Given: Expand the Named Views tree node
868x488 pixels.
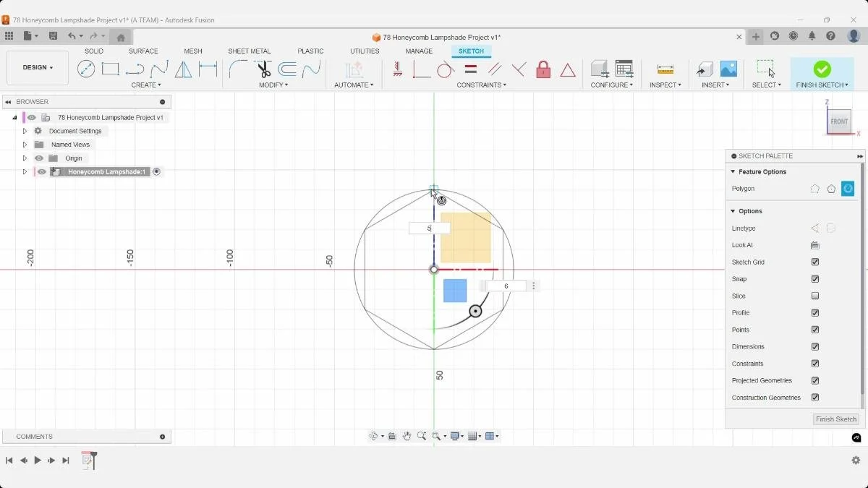Looking at the screenshot, I should click(x=25, y=145).
